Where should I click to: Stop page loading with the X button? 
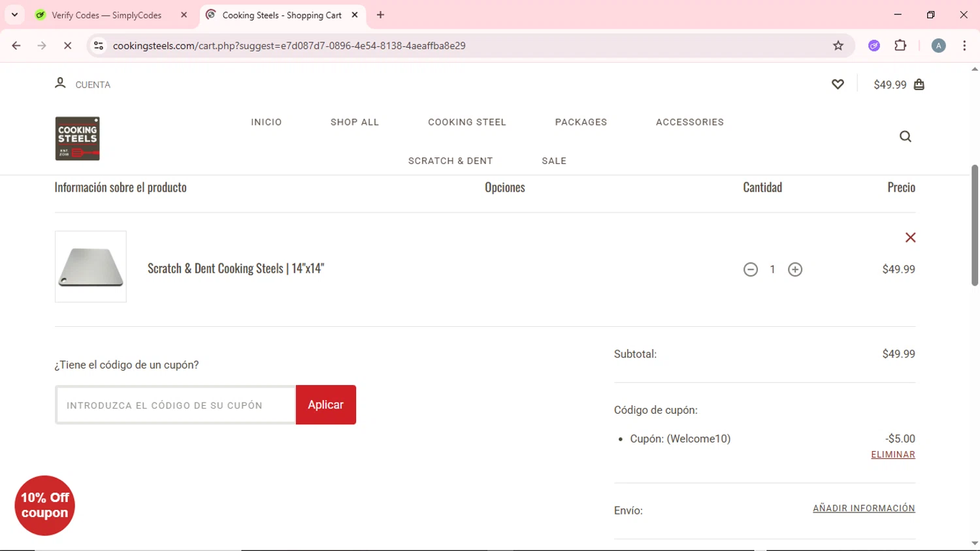(67, 46)
